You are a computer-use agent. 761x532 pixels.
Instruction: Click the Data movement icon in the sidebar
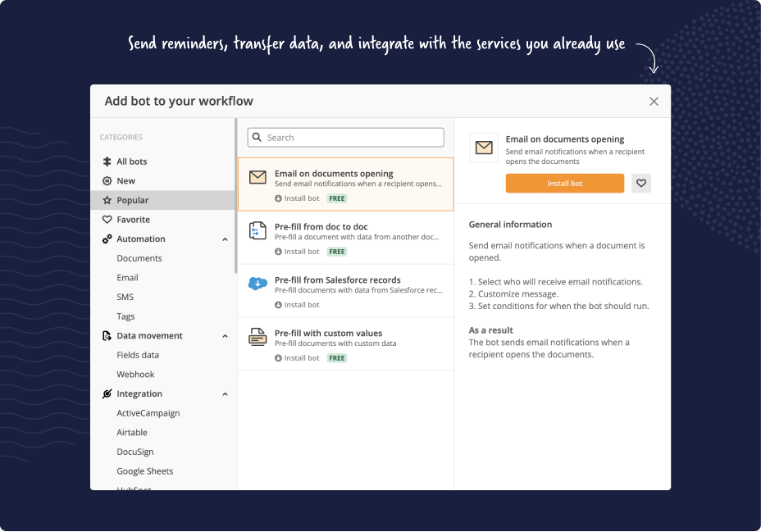[x=107, y=335]
